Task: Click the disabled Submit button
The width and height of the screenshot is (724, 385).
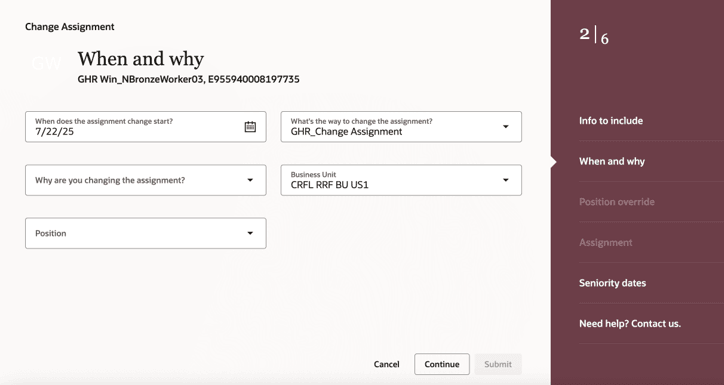Action: pyautogui.click(x=498, y=364)
